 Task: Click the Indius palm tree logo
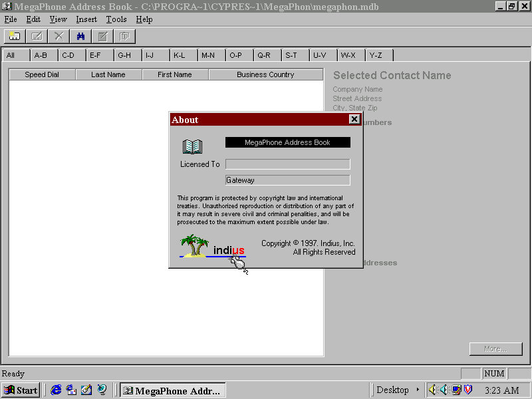pos(194,245)
